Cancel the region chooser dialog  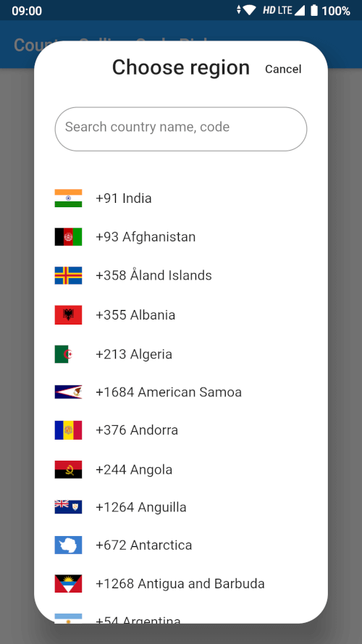point(283,69)
